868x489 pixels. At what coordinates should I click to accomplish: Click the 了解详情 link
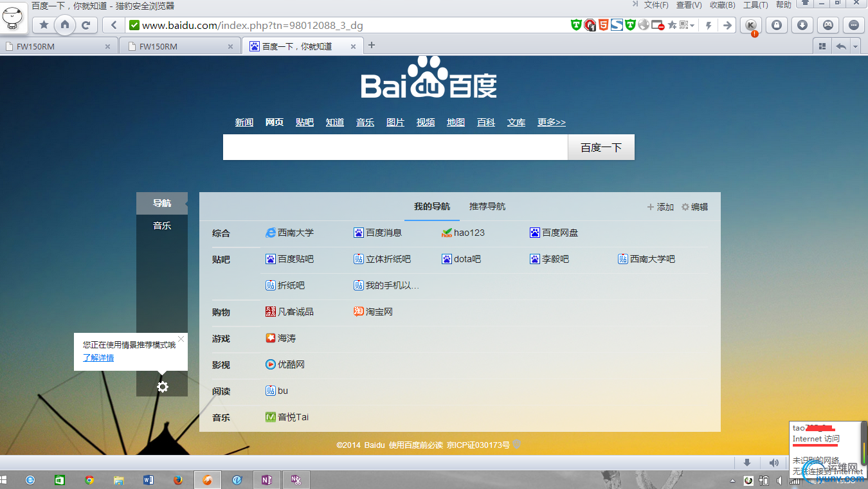point(98,357)
